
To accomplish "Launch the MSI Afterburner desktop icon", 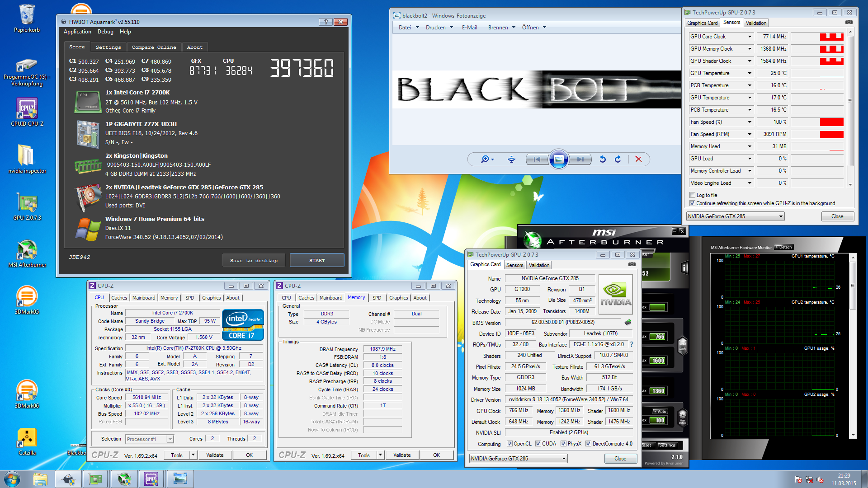I will click(x=27, y=253).
